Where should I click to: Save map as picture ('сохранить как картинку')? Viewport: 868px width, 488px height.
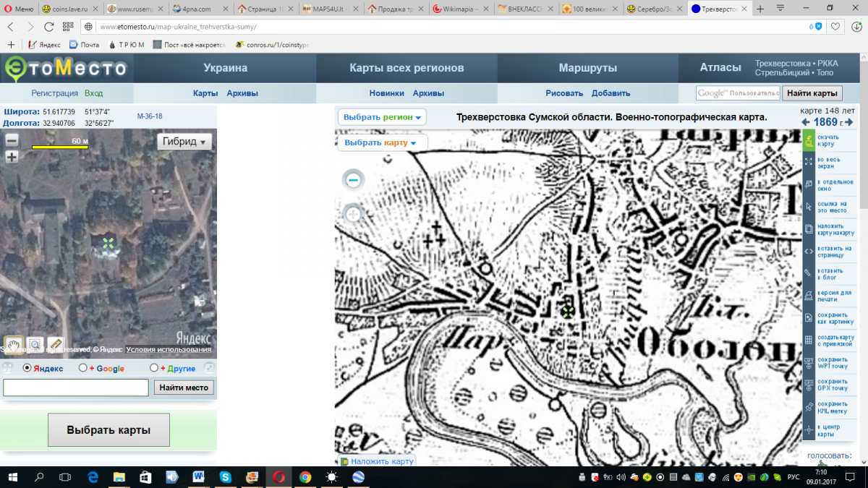coord(809,318)
